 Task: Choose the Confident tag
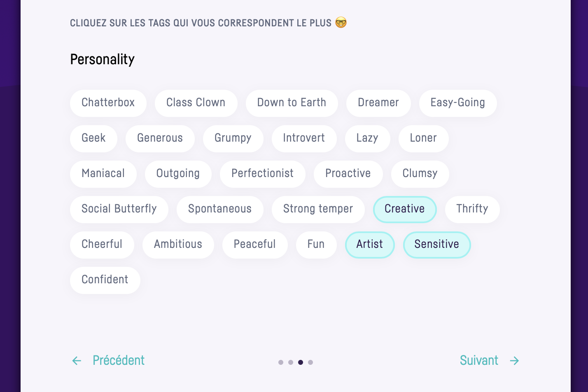click(105, 280)
